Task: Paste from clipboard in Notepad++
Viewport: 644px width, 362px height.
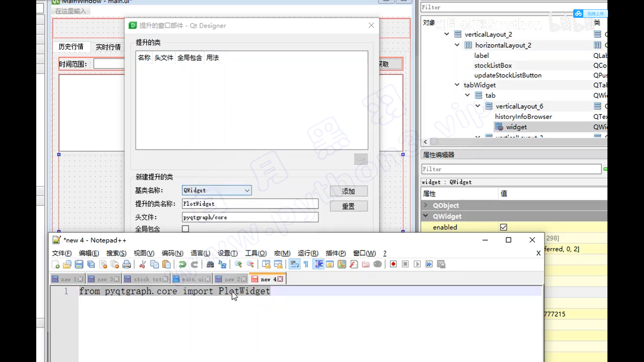Action: tap(167, 264)
